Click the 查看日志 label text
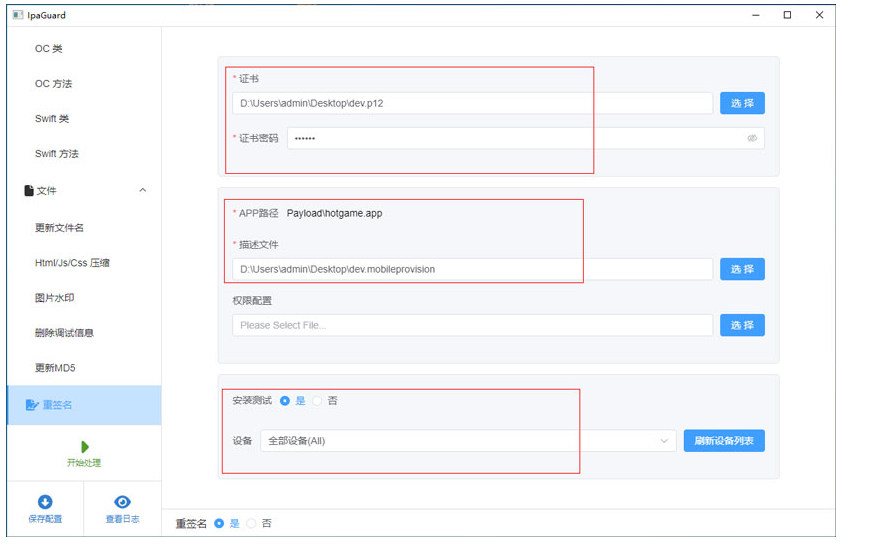Screen dimensions: 891x548 point(122,519)
